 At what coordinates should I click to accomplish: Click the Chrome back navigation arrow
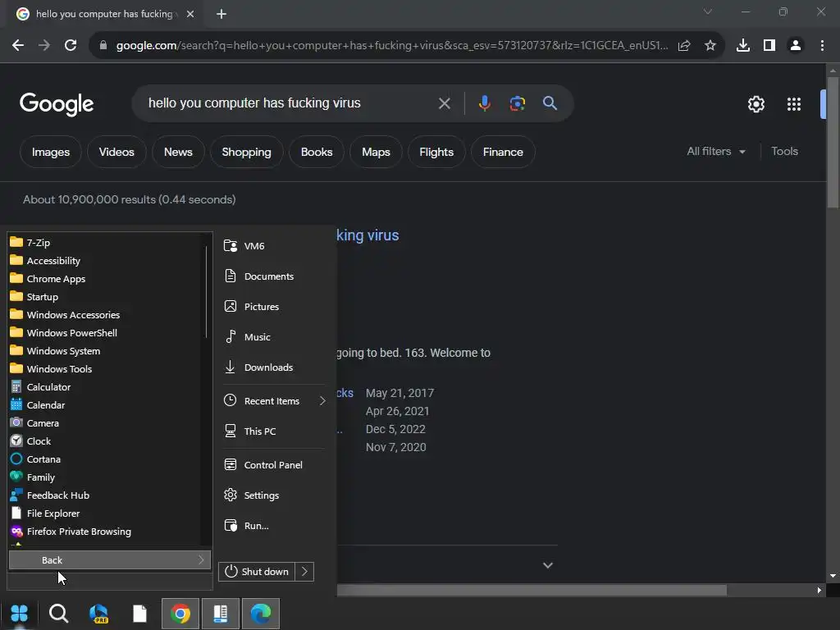click(18, 46)
